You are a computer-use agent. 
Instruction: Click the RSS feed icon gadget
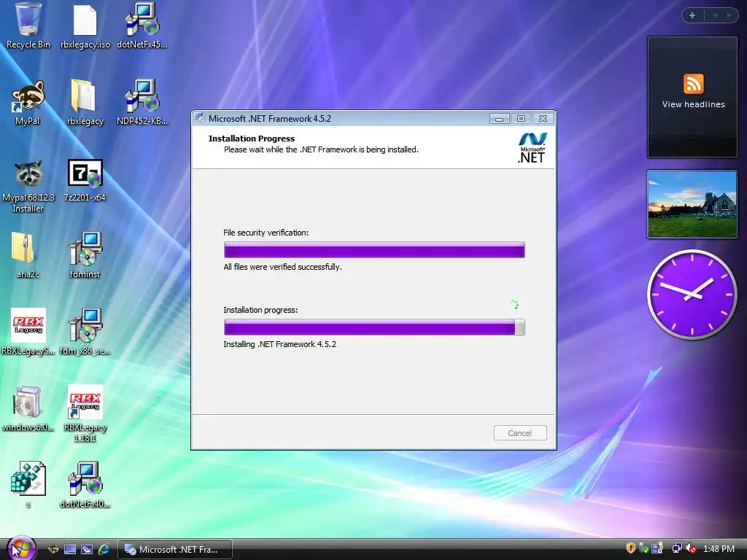pyautogui.click(x=693, y=84)
